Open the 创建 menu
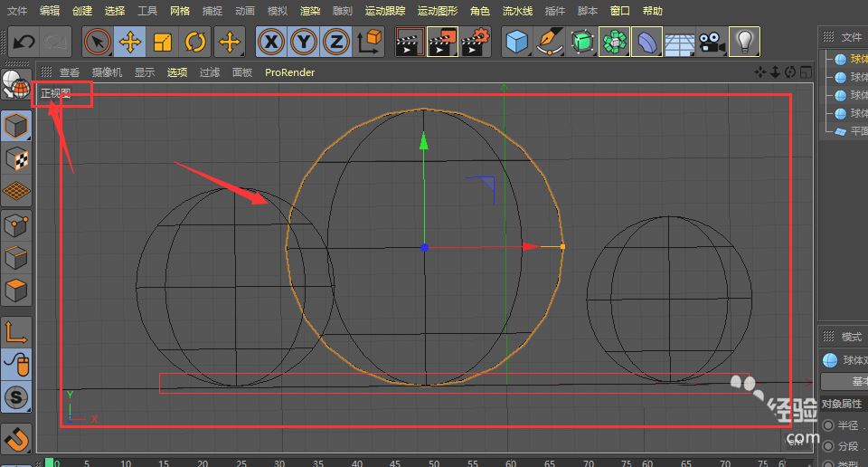 coord(82,11)
